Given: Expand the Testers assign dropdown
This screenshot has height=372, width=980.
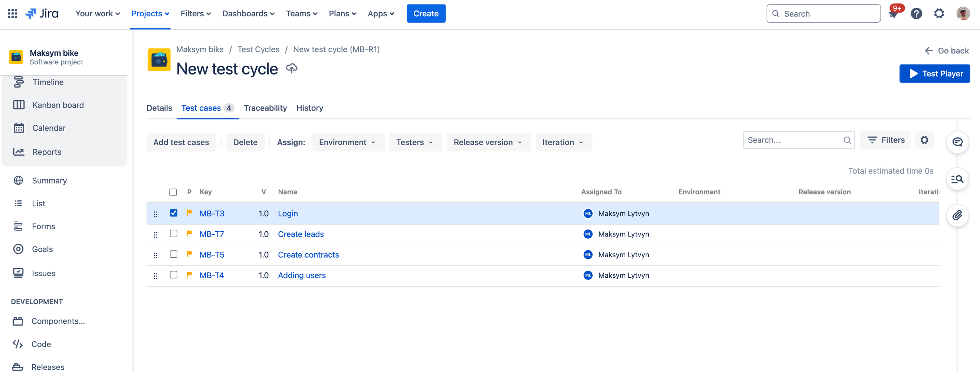Looking at the screenshot, I should pyautogui.click(x=415, y=143).
